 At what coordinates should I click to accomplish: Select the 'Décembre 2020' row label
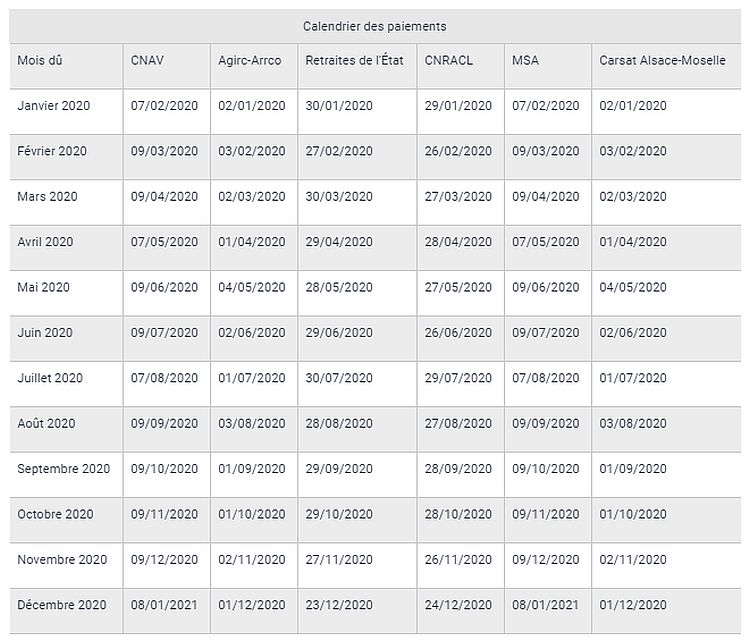point(62,605)
